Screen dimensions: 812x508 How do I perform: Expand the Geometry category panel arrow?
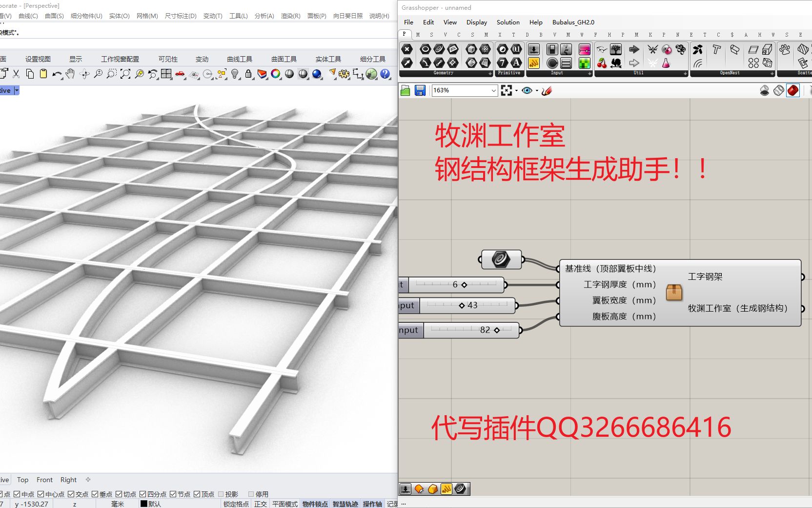[489, 73]
